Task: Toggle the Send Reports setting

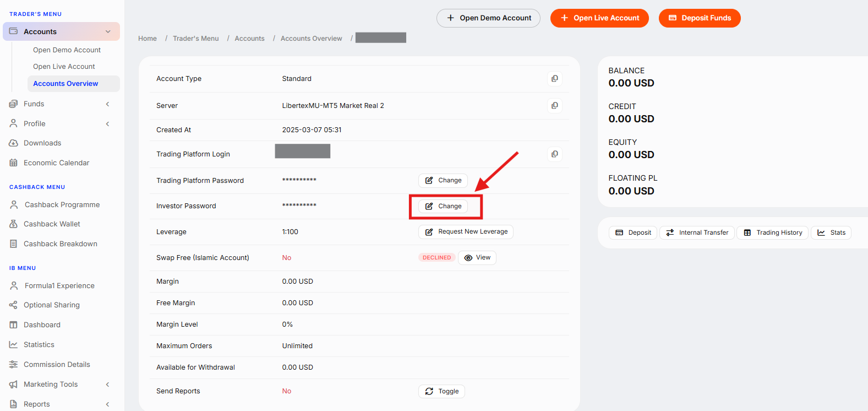Action: coord(441,391)
